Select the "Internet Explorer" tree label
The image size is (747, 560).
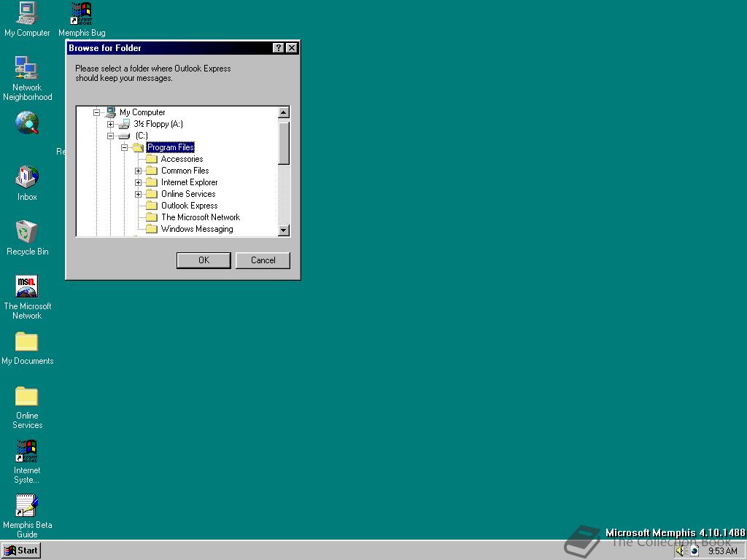(x=189, y=182)
